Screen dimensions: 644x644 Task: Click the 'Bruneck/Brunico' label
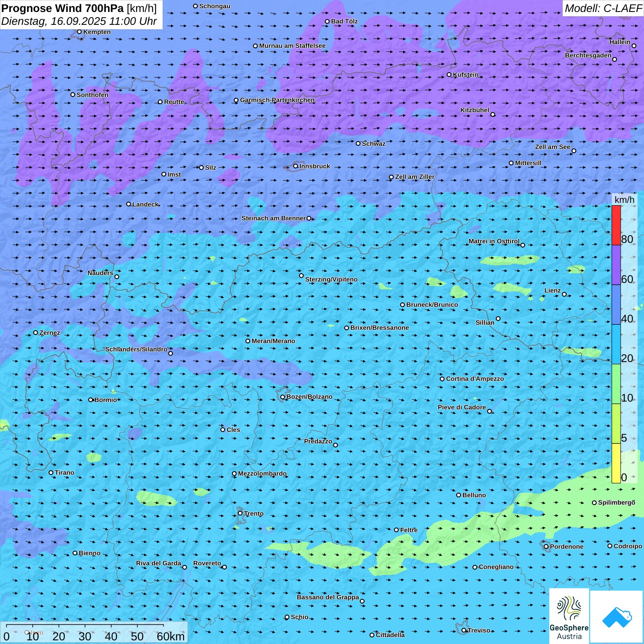[432, 305]
